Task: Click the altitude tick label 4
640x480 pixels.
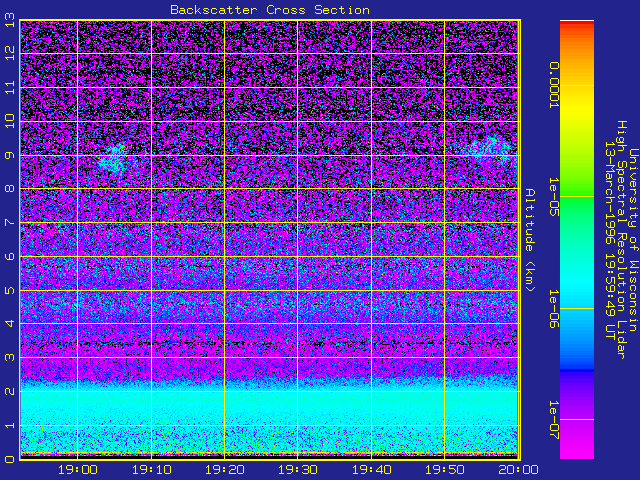Action: (x=10, y=323)
